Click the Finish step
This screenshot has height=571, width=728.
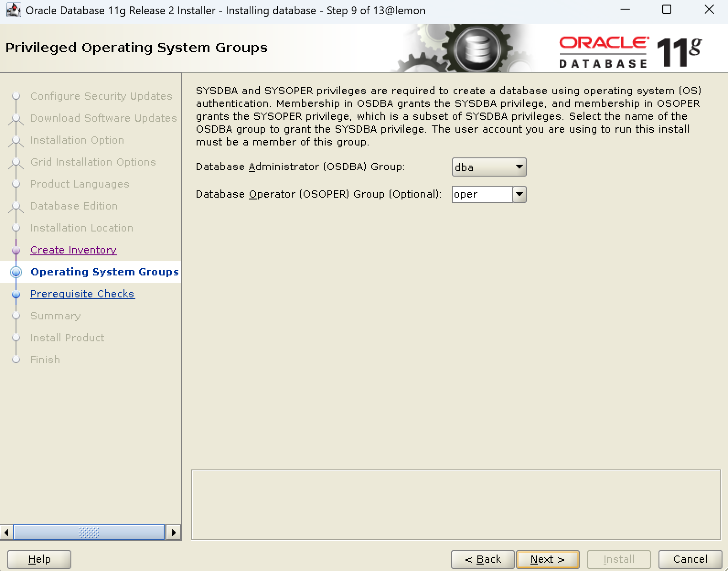pyautogui.click(x=45, y=360)
